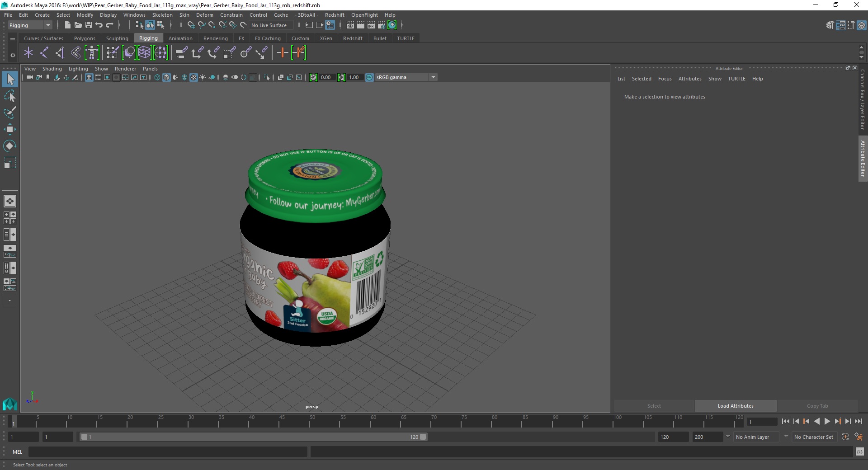This screenshot has width=868, height=470.
Task: Toggle textured display in viewport
Action: (193, 77)
